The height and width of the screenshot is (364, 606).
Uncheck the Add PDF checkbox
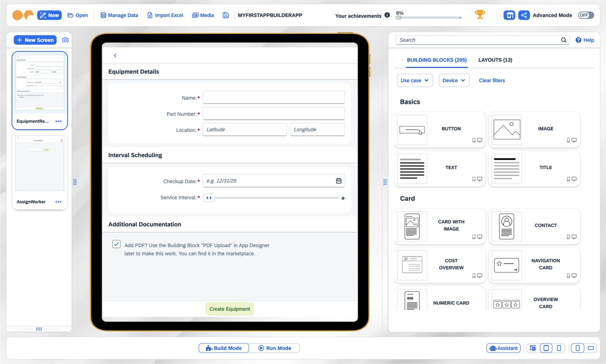[116, 244]
